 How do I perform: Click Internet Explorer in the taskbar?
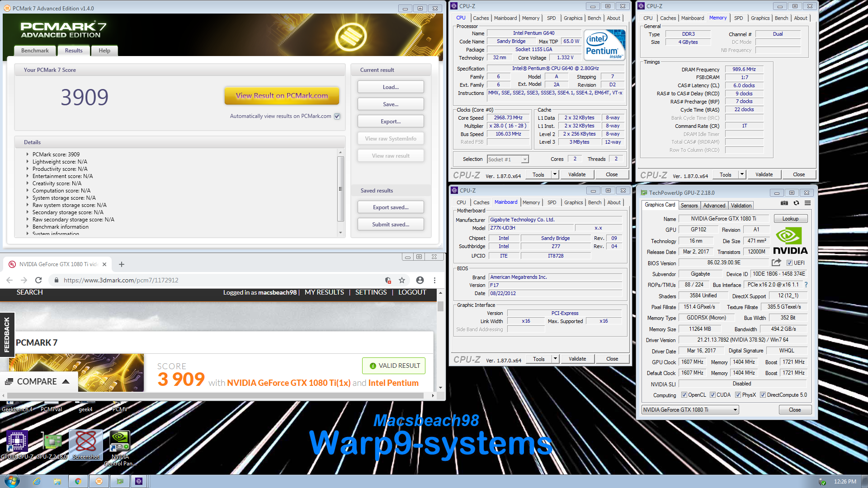(x=37, y=482)
